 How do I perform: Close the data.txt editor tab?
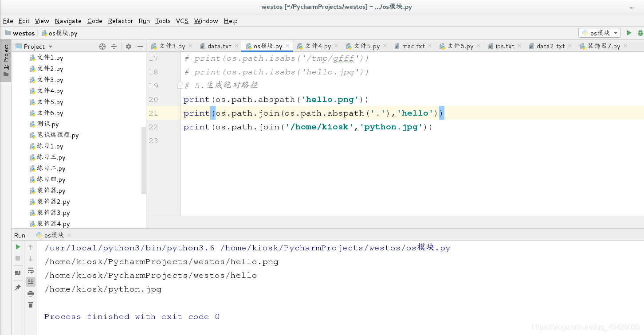tap(236, 46)
